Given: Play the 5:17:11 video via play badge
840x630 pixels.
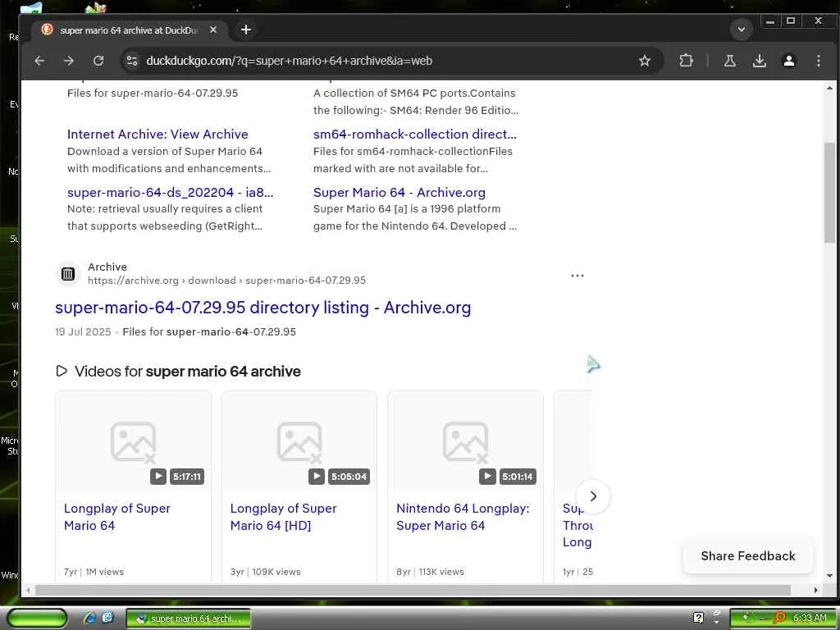Looking at the screenshot, I should [x=158, y=477].
